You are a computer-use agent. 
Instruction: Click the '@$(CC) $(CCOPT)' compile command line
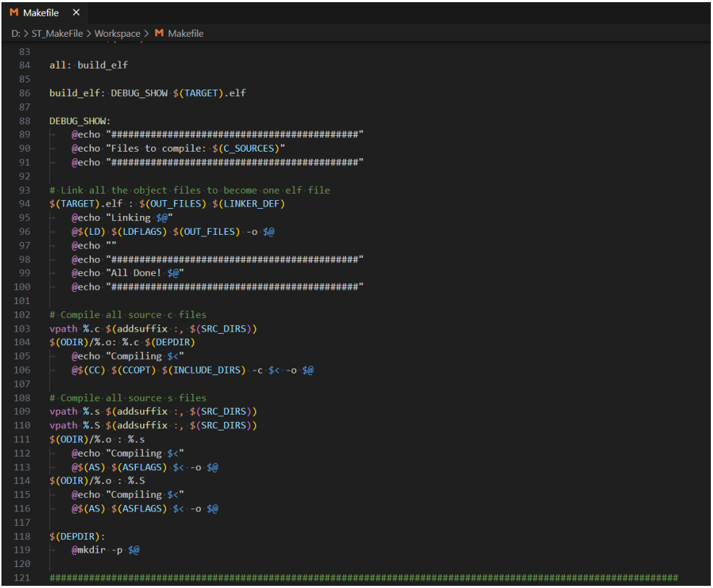click(x=192, y=370)
